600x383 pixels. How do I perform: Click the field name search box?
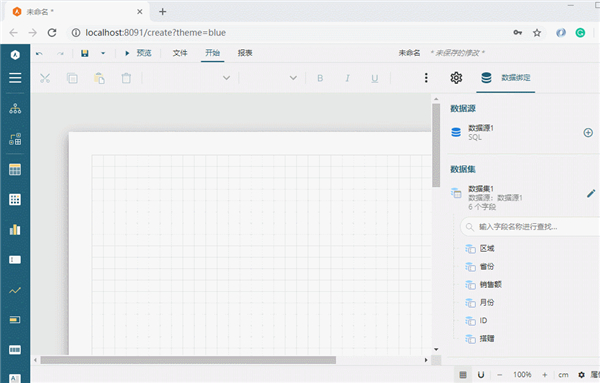coord(530,227)
